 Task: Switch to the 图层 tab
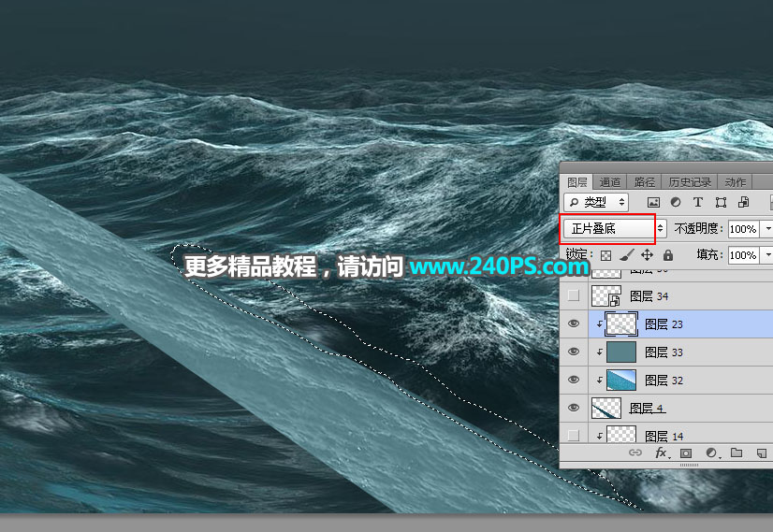[576, 182]
